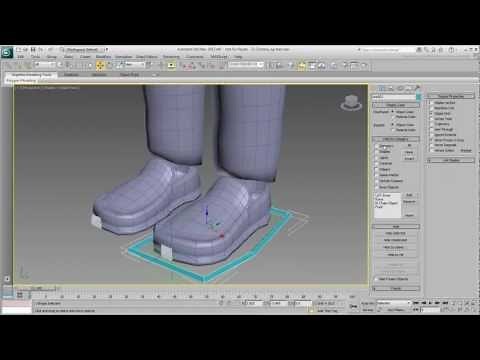The width and height of the screenshot is (480, 360).
Task: Expand the Link Display rollout
Action: pos(450,160)
